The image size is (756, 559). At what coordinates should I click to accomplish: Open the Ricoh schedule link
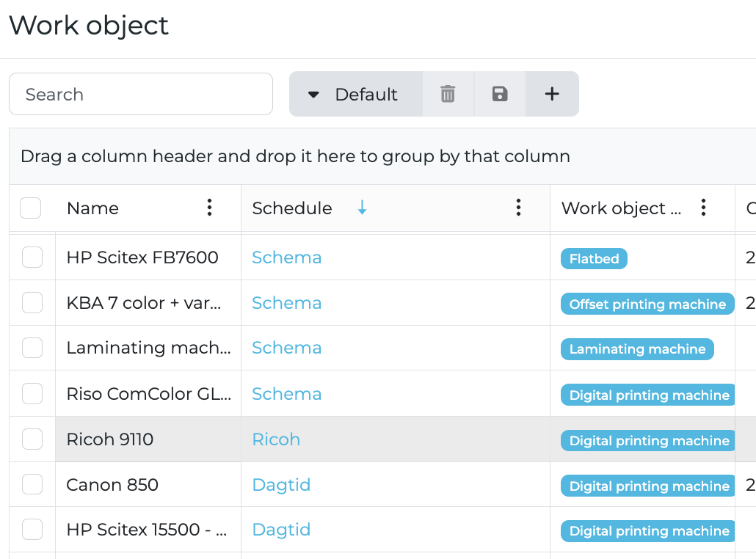click(x=276, y=439)
